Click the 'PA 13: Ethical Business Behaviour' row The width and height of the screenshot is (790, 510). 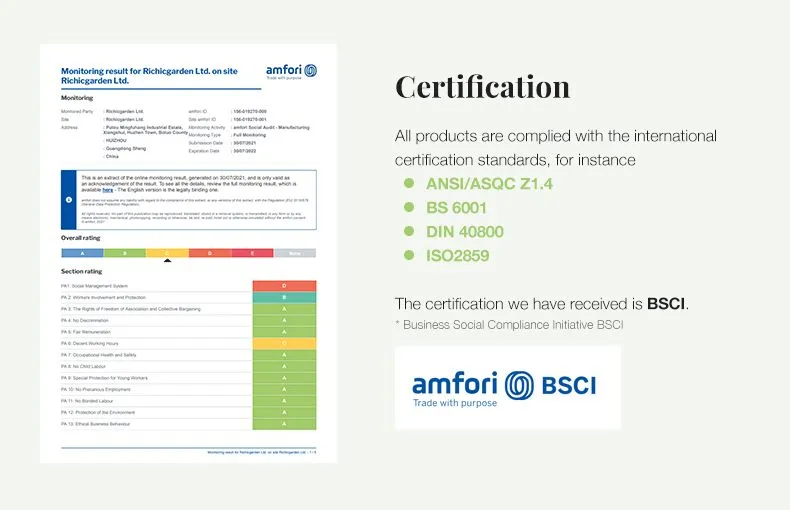(188, 424)
